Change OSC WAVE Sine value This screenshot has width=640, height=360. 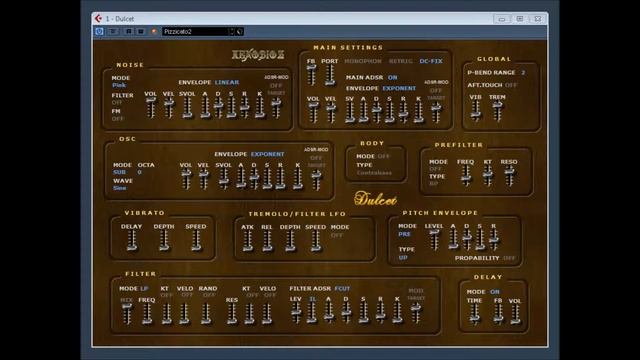(x=120, y=188)
